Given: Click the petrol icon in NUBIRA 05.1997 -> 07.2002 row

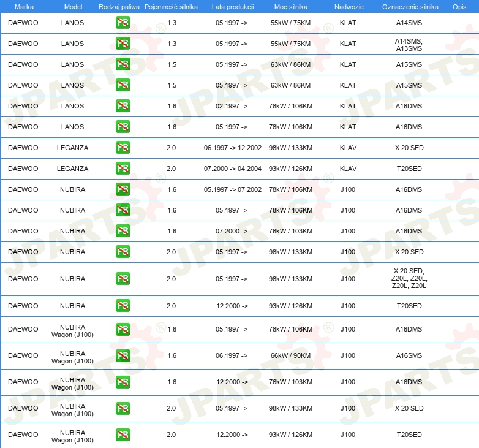Looking at the screenshot, I should 123,189.
